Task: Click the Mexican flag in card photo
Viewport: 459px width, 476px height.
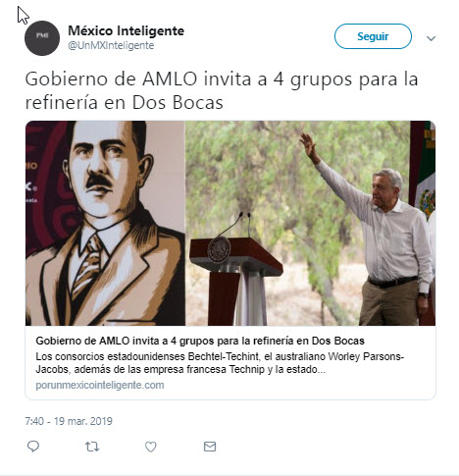Action: coord(426,170)
